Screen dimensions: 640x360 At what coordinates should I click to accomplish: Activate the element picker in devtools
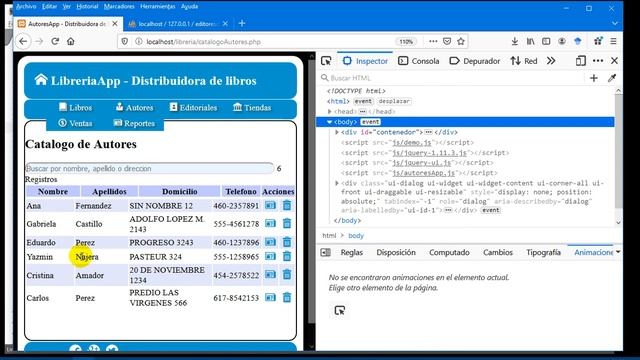tap(326, 61)
